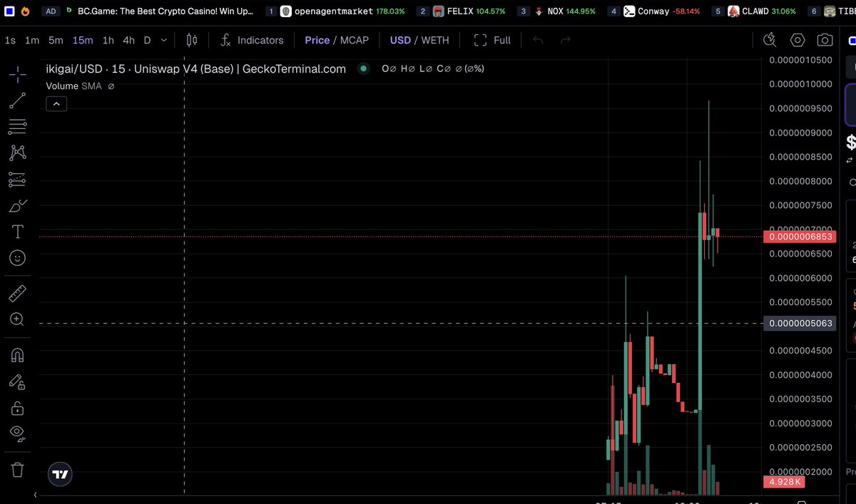
Task: Select the brush drawing tool
Action: [18, 206]
